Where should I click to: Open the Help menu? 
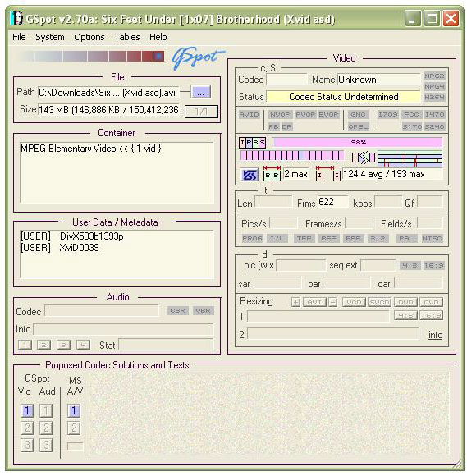pyautogui.click(x=158, y=37)
